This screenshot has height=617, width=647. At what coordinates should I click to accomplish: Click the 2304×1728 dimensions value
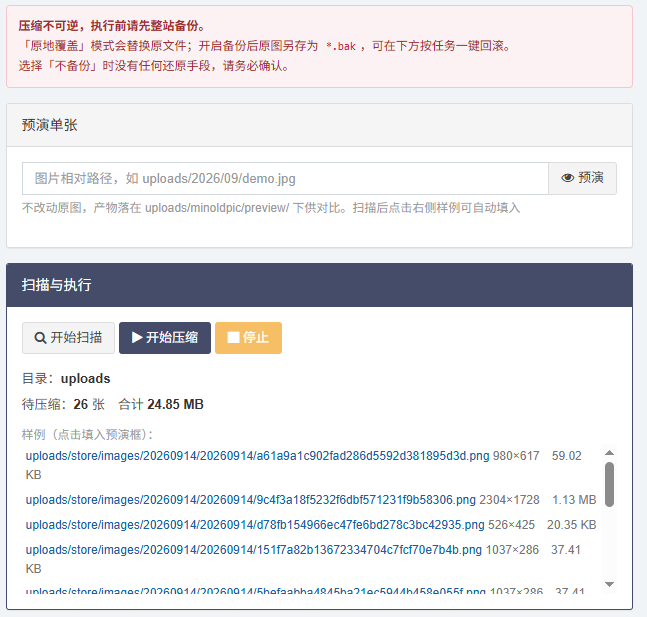pos(509,500)
